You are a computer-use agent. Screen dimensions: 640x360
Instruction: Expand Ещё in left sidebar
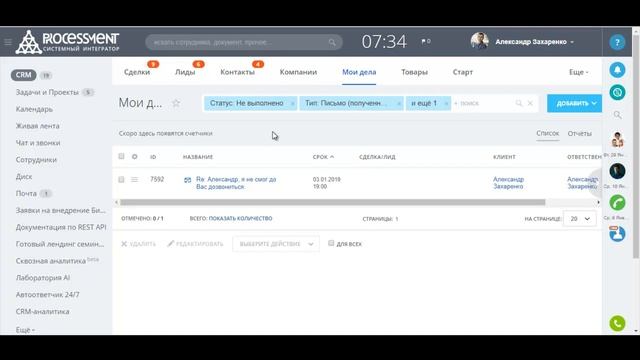[x=25, y=329]
